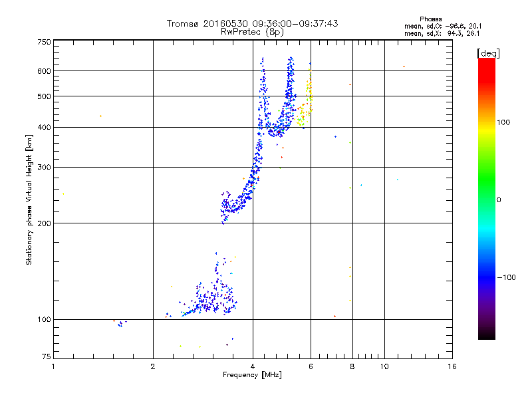532x399 pixels.
Task: Click the x-axis tick label "8"
Action: click(x=352, y=366)
